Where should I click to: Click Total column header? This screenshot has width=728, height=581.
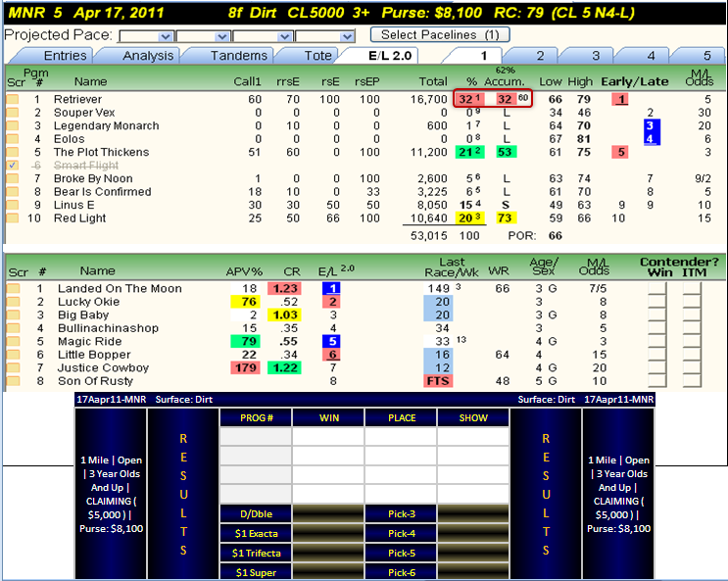pos(433,81)
